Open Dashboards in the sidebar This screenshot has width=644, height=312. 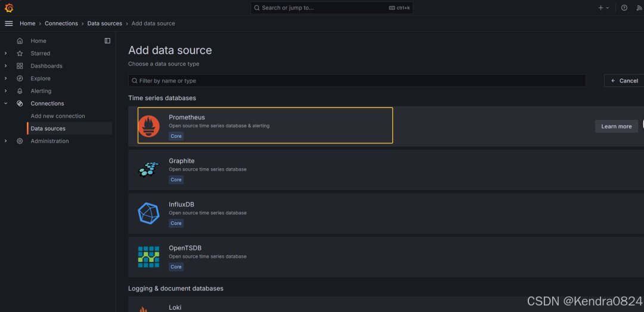47,66
